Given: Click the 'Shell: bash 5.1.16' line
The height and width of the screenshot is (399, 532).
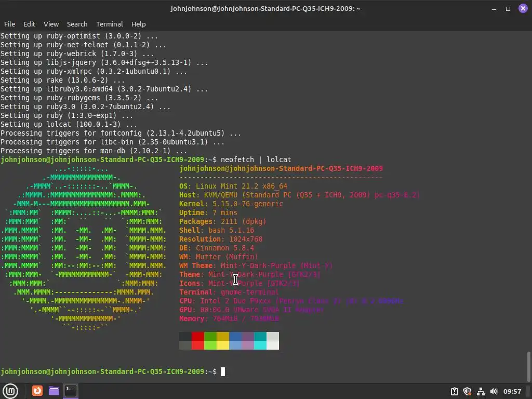Looking at the screenshot, I should 217,230.
